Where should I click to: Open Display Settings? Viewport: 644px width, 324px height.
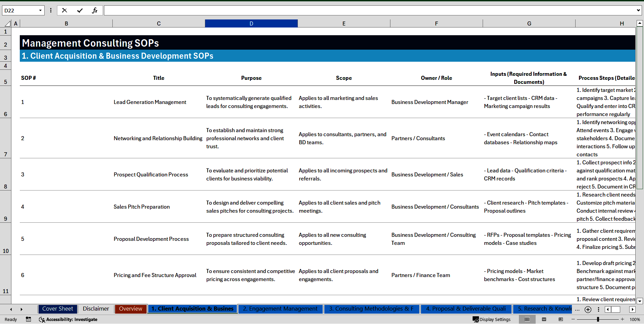(x=492, y=319)
